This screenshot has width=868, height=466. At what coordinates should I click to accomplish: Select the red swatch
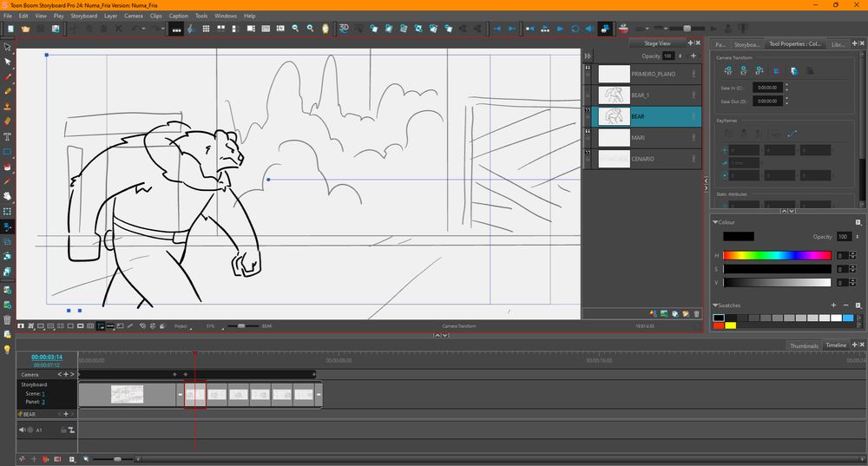[x=719, y=325]
